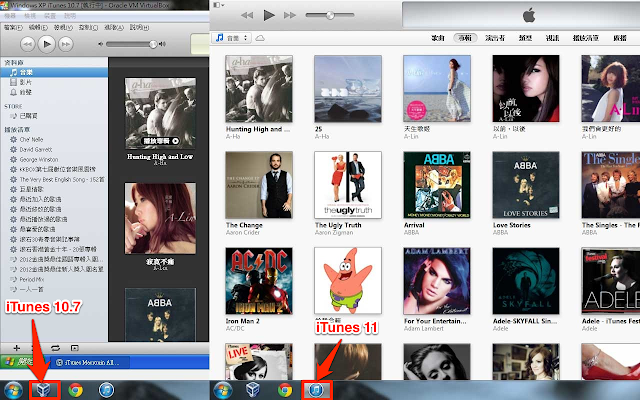
Task: Switch to the 演出者 tab in iTunes 11
Action: pyautogui.click(x=495, y=38)
